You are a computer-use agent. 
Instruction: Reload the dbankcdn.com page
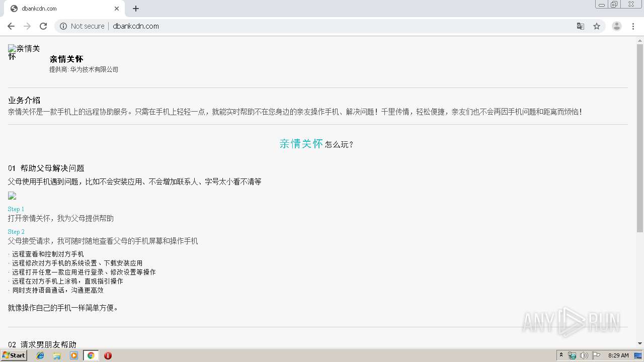click(43, 26)
